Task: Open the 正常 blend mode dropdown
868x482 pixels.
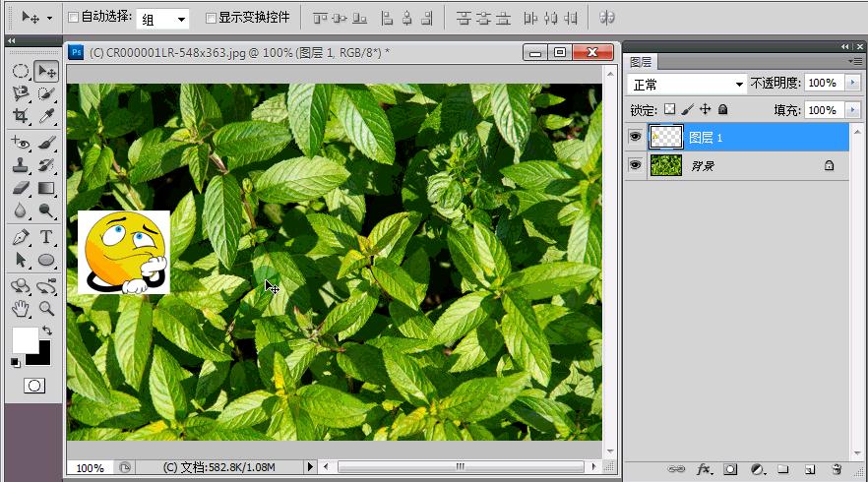Action: [687, 84]
